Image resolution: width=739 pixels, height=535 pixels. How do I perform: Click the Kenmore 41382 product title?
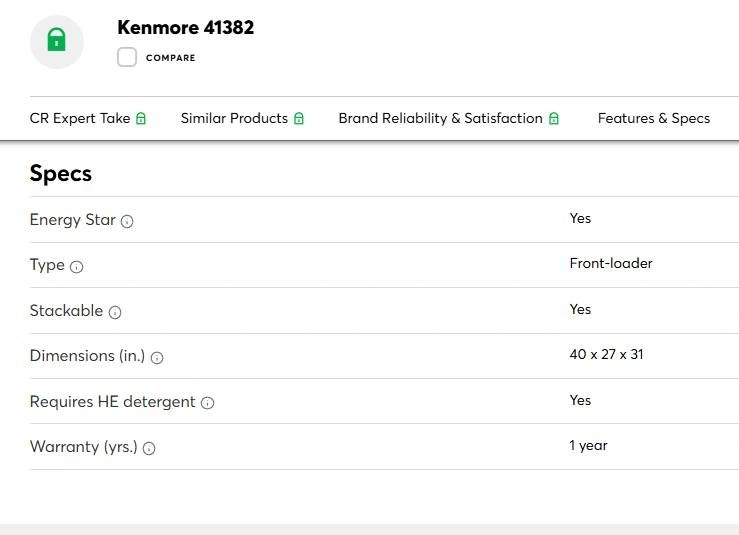185,28
